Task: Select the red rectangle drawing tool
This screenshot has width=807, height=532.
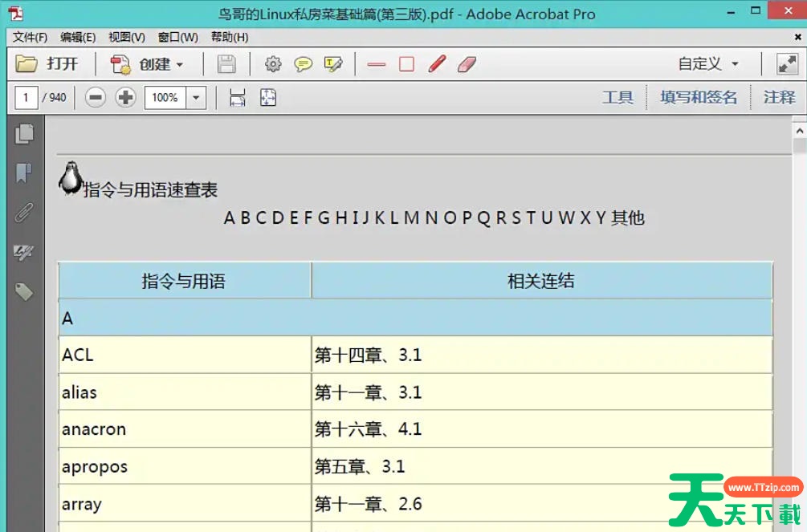Action: click(406, 64)
